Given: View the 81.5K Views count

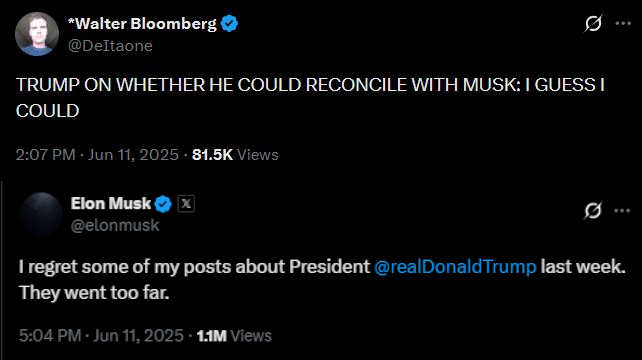Looking at the screenshot, I should [235, 155].
